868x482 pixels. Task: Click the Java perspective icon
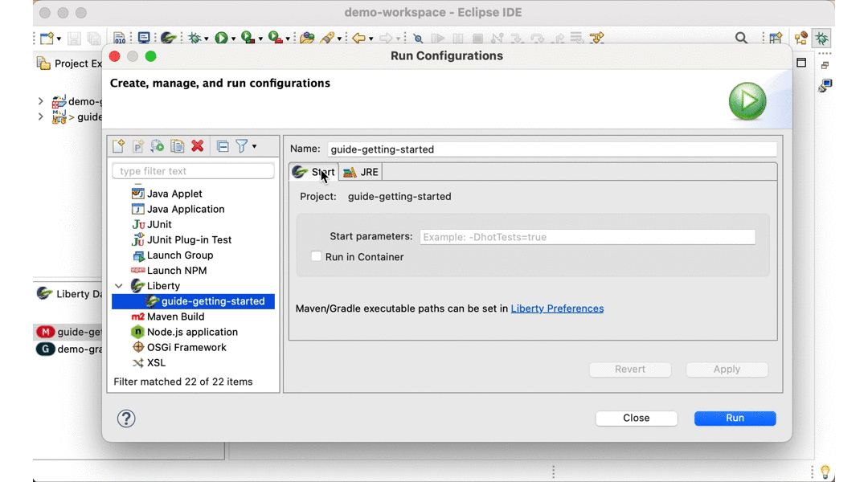(801, 39)
